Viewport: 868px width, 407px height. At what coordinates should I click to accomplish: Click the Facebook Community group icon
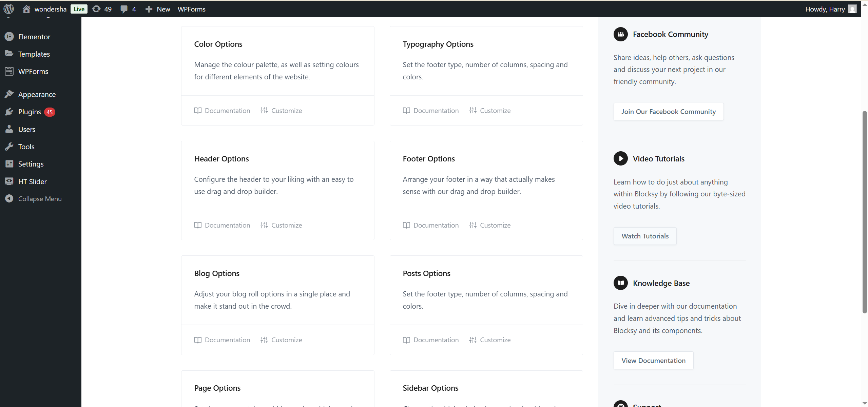tap(620, 34)
